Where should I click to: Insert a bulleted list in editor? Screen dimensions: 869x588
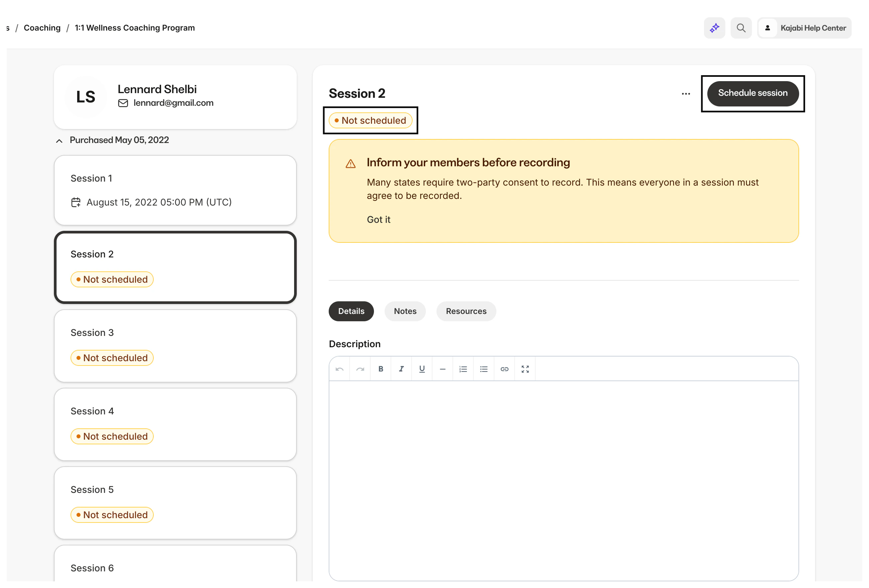click(483, 369)
